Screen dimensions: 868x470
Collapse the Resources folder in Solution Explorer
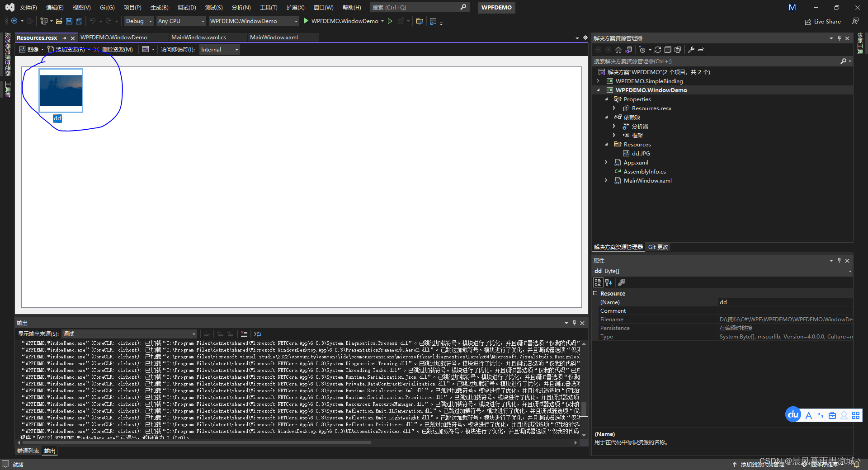607,144
